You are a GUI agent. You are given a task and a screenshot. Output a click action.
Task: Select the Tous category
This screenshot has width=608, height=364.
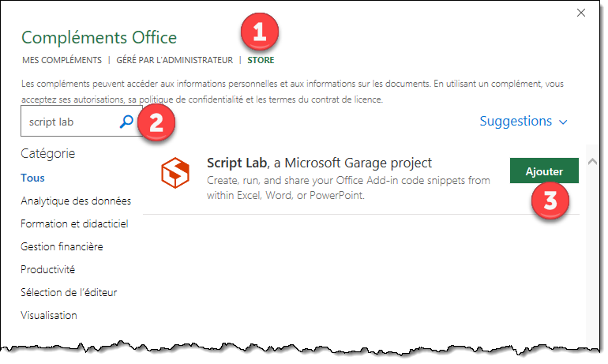[x=33, y=178]
